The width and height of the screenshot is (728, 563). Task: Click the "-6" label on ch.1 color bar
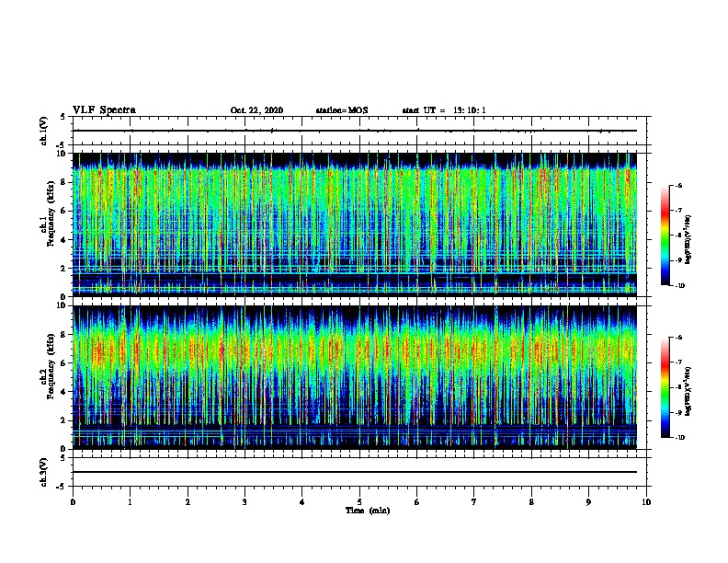[x=678, y=186]
